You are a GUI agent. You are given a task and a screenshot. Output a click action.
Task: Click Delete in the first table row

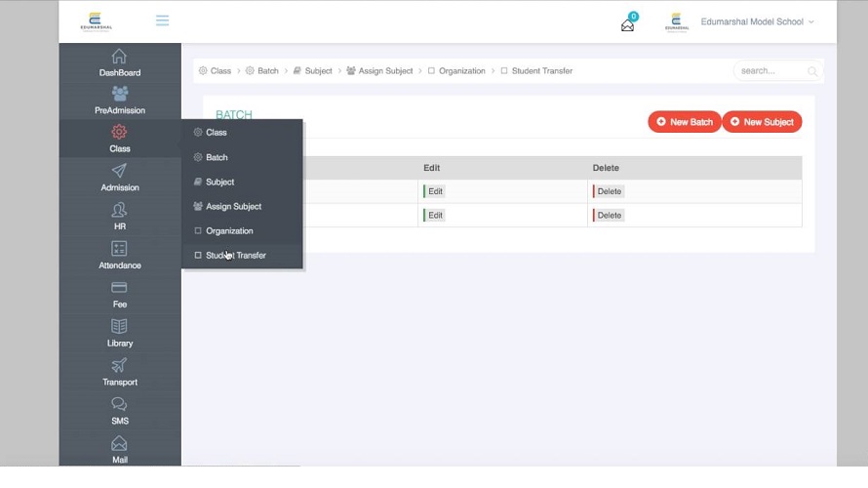(x=609, y=191)
